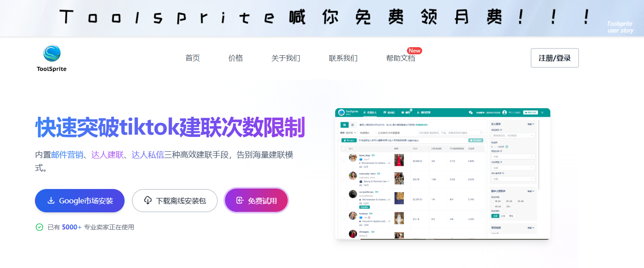Open the 帮助文档 nav item
The width and height of the screenshot is (644, 268).
tap(401, 58)
